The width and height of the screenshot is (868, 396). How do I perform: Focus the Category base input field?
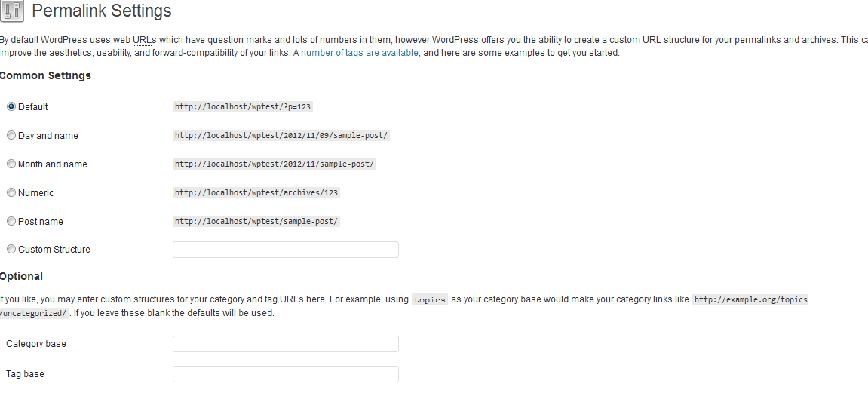pyautogui.click(x=286, y=344)
